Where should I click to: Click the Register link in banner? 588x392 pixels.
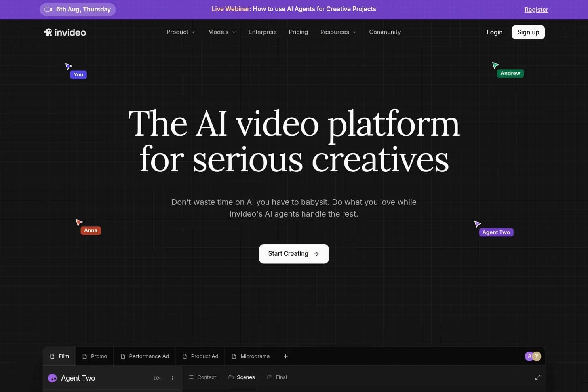(536, 10)
